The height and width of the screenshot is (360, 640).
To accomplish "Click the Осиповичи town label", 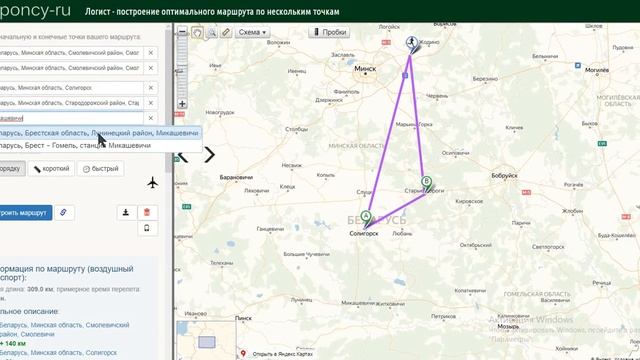I will 456,153.
